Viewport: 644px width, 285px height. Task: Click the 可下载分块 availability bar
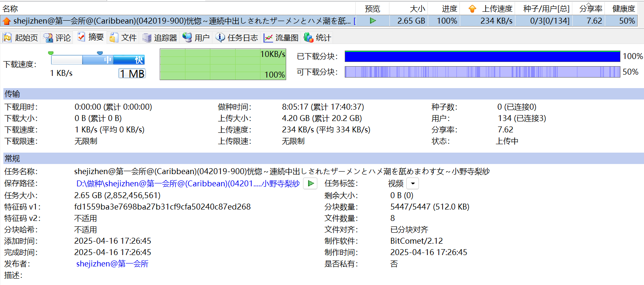click(x=483, y=72)
